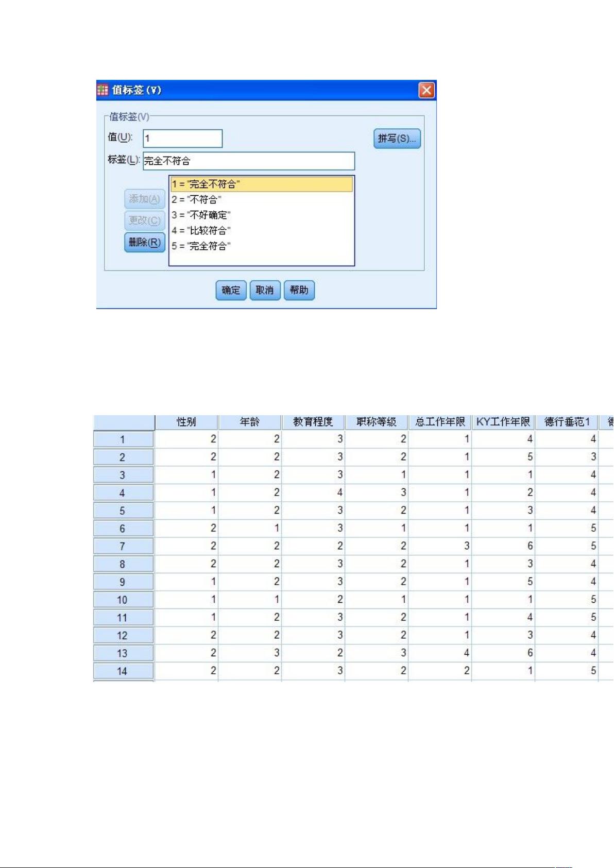The height and width of the screenshot is (868, 614).
Task: Select row header 7
Action: pyautogui.click(x=123, y=546)
